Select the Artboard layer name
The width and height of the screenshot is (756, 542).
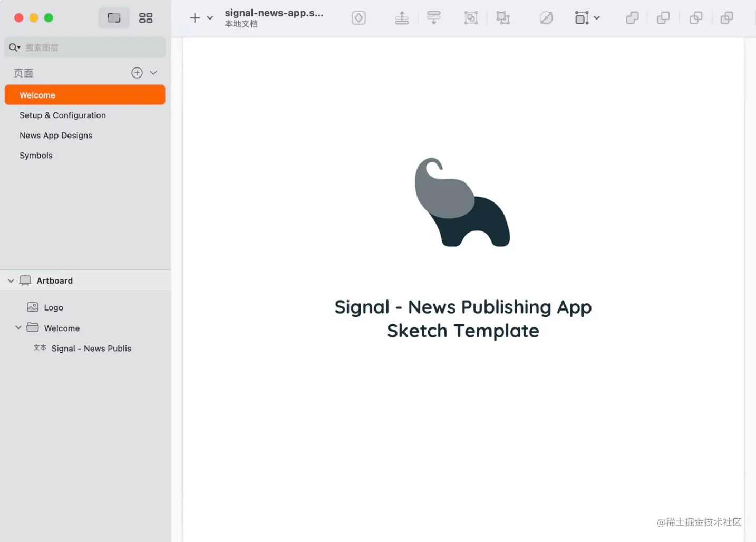point(55,280)
